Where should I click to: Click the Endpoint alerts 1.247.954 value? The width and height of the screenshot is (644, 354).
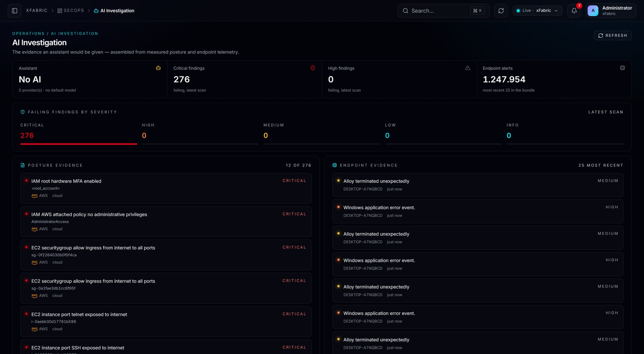(504, 80)
